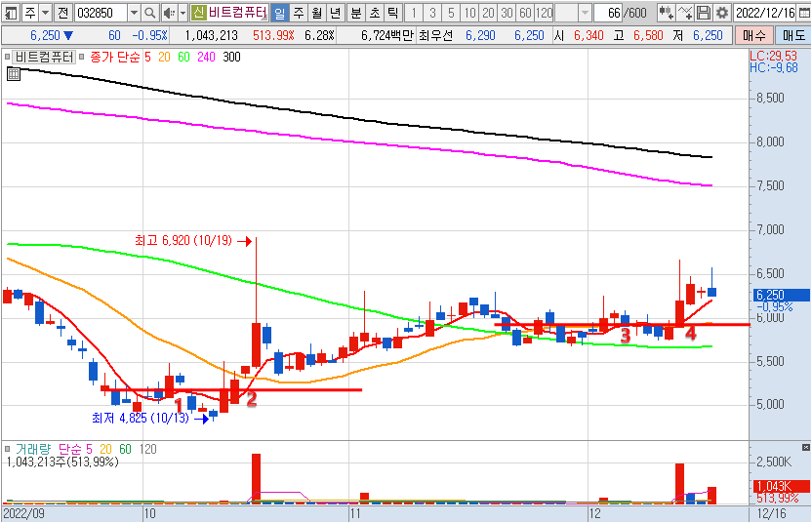Choose the 1 interval button

pos(414,13)
